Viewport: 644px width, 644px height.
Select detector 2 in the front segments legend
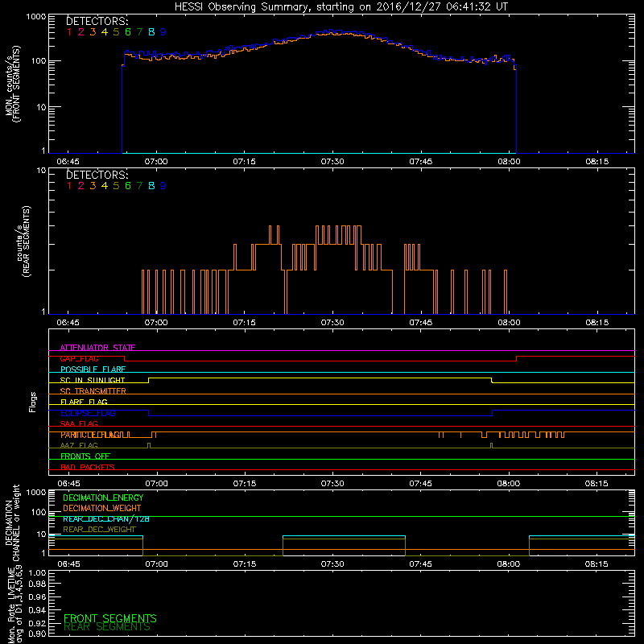point(81,32)
